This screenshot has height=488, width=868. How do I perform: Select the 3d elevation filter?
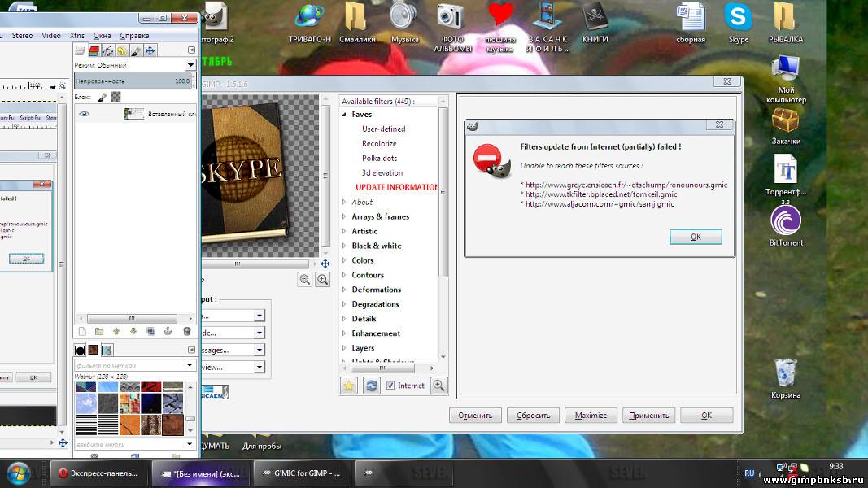click(x=382, y=172)
